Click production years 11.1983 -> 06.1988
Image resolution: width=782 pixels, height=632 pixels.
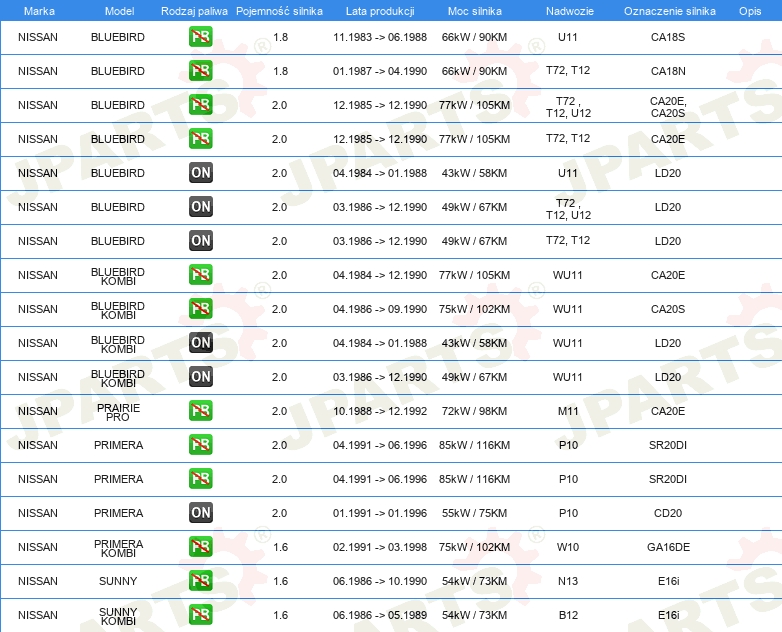pos(380,37)
